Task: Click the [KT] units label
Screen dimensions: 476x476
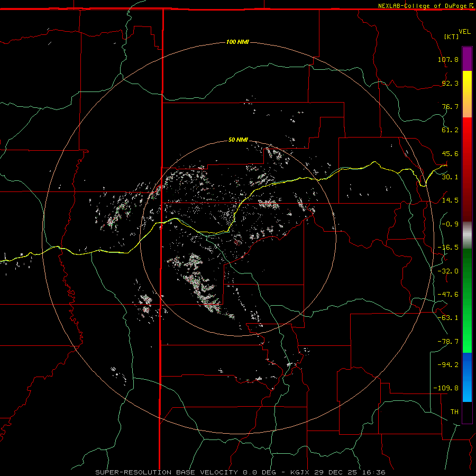Action: coord(452,36)
